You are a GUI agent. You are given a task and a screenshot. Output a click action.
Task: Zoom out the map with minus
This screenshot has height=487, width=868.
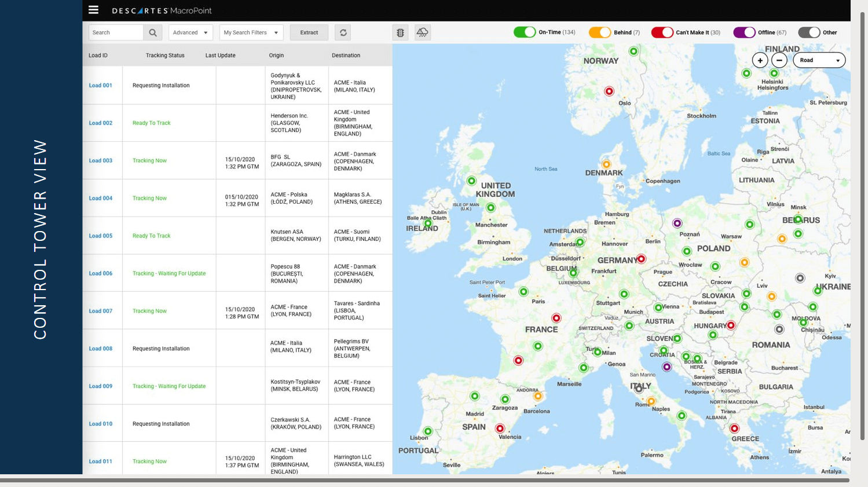tap(779, 60)
